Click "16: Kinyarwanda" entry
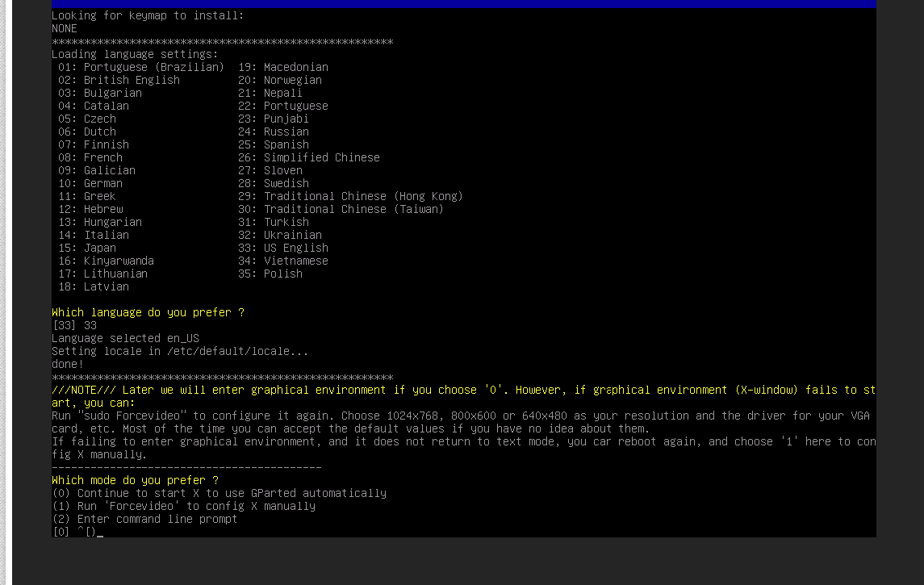The height and width of the screenshot is (585, 924). pos(107,261)
